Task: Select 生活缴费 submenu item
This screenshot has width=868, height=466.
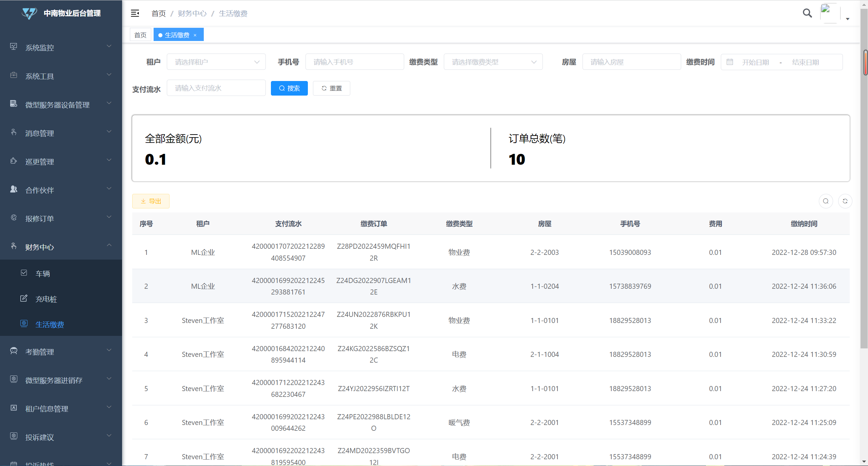Action: point(61,324)
